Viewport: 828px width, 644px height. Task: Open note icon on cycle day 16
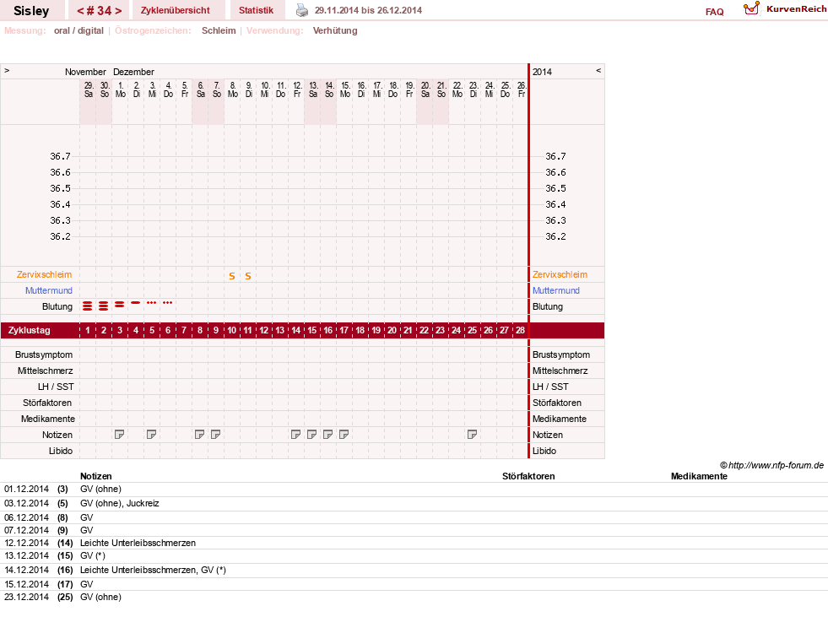pyautogui.click(x=328, y=435)
